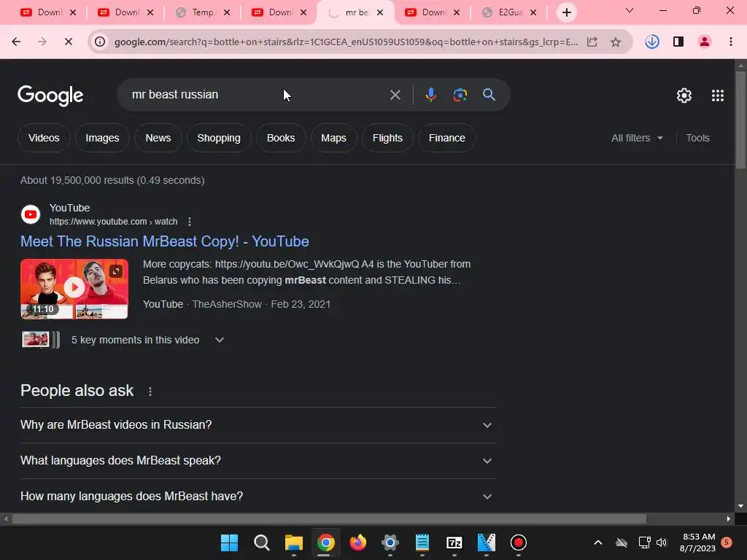Open more options for YouTube result

(x=190, y=222)
